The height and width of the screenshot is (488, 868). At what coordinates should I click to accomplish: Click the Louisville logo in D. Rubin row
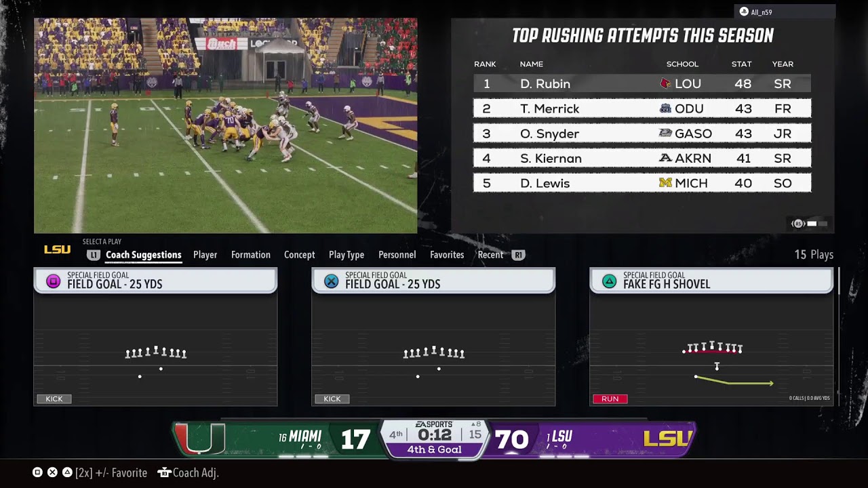(x=665, y=83)
